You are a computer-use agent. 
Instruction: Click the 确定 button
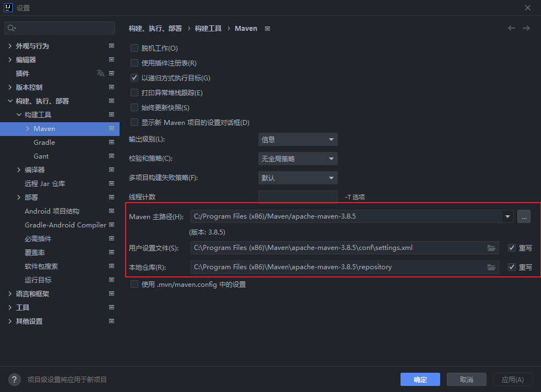[420, 379]
